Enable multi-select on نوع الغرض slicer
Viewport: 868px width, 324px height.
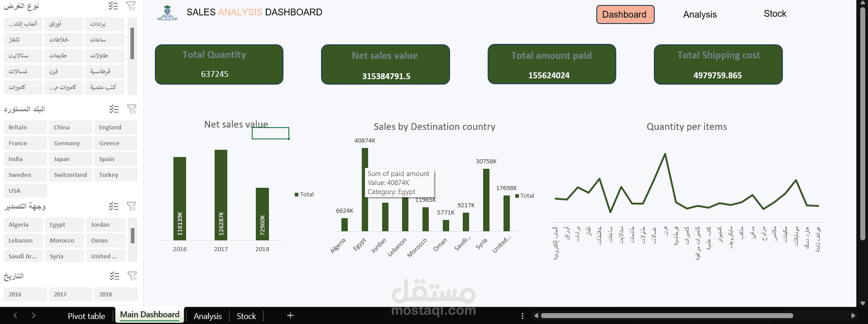pos(113,6)
